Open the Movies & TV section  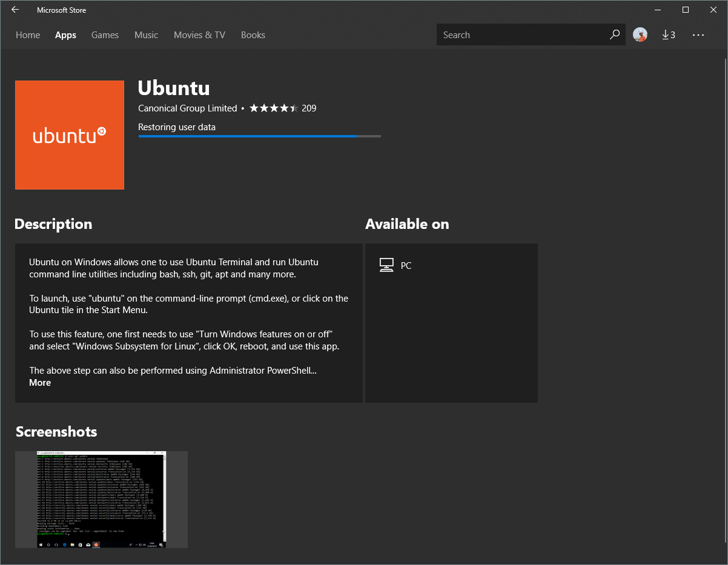pos(199,35)
